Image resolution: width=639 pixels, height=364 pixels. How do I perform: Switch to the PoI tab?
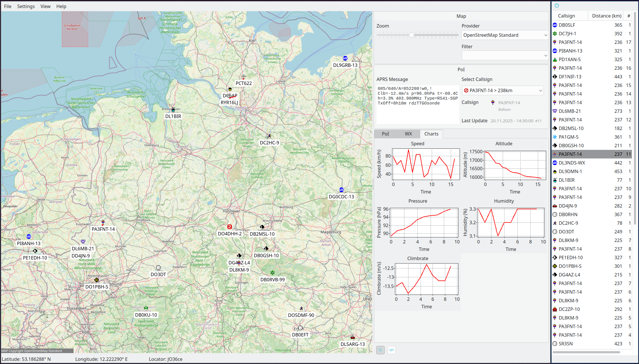click(x=385, y=134)
